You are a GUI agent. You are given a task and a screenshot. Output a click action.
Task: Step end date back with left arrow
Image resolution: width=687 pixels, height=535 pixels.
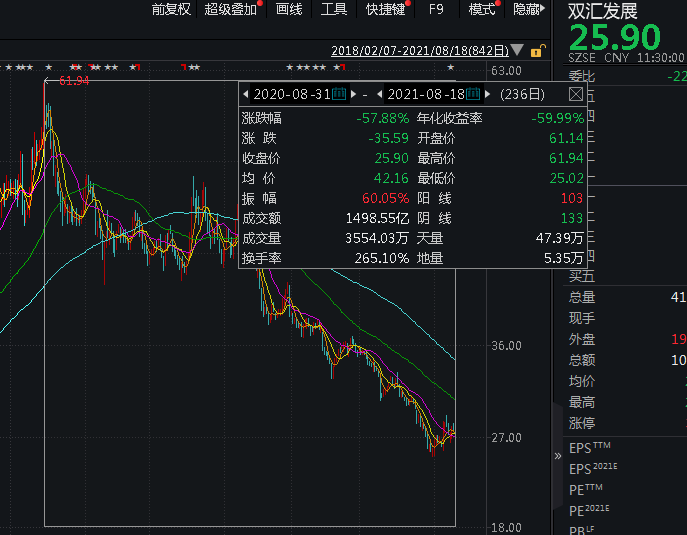click(x=380, y=94)
